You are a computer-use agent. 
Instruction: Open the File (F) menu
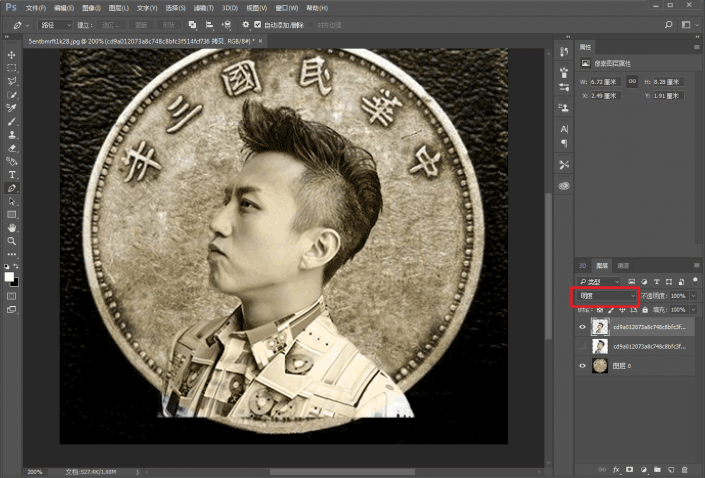[x=36, y=8]
